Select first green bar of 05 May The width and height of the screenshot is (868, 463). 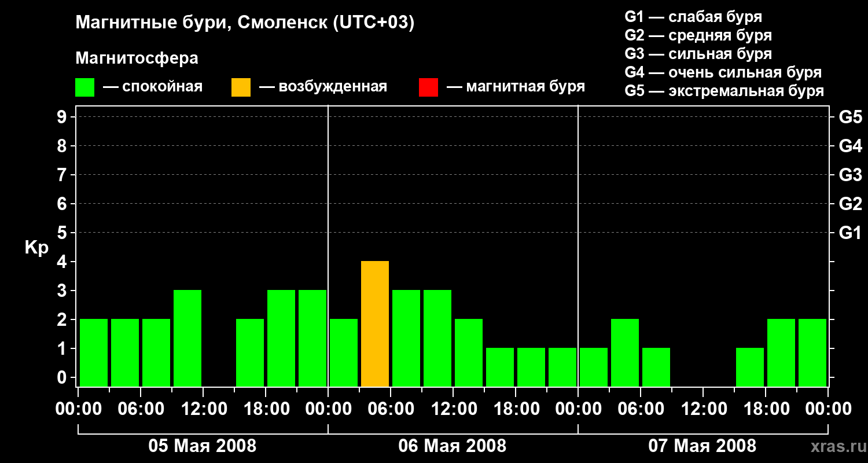pos(94,352)
